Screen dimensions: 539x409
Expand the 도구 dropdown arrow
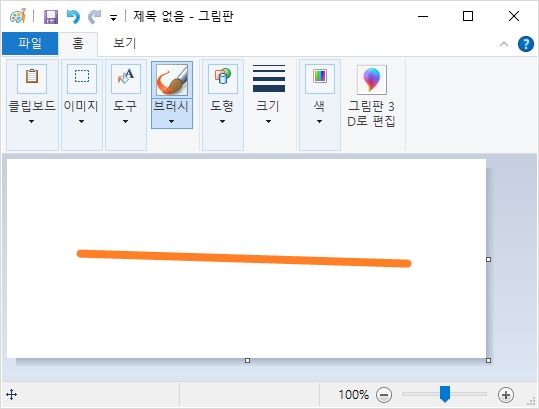(125, 121)
